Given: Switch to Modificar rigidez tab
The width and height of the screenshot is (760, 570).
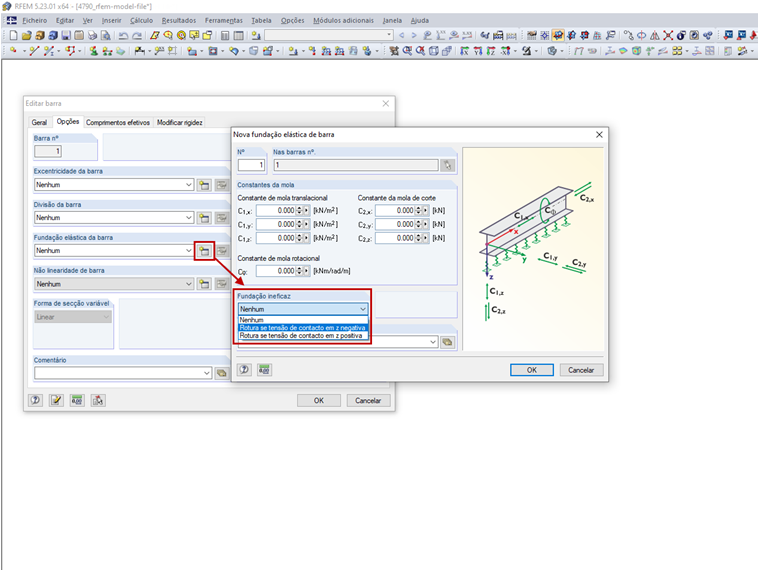Looking at the screenshot, I should (179, 123).
